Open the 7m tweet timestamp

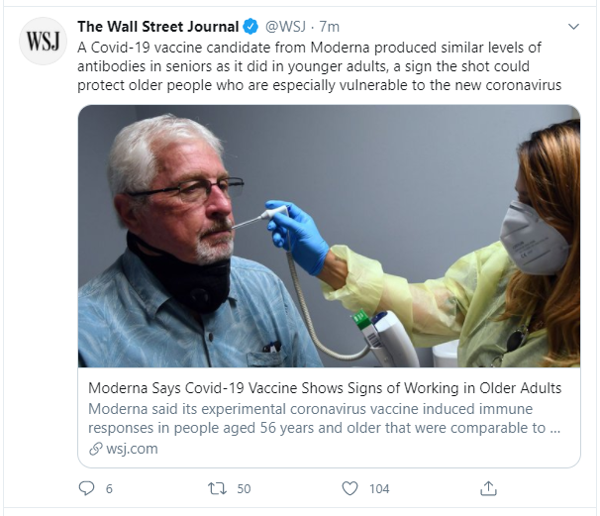pyautogui.click(x=332, y=27)
